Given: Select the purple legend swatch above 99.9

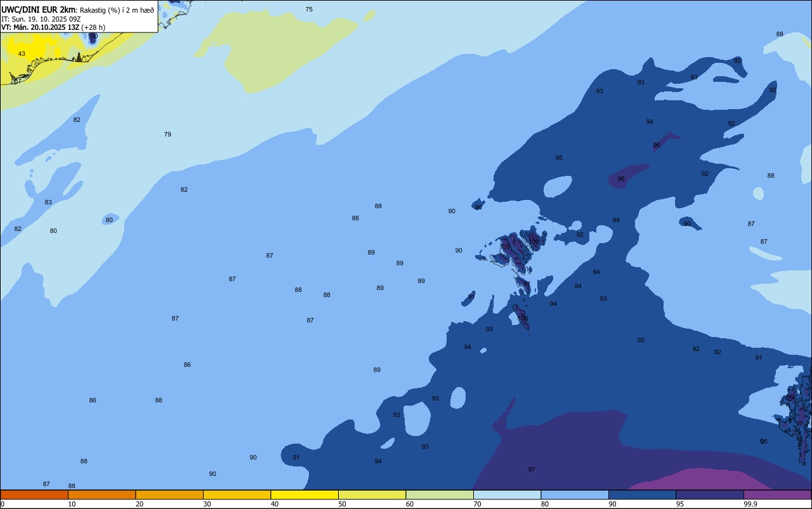Looking at the screenshot, I should (778, 494).
